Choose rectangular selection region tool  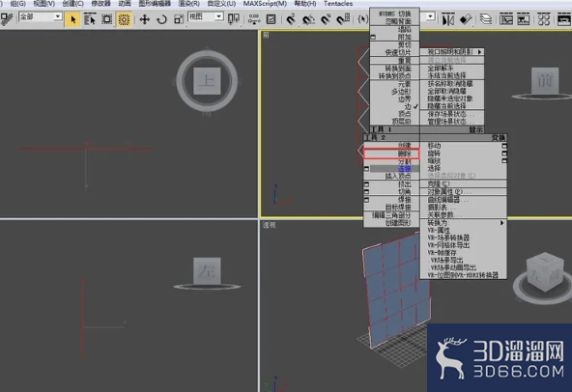[x=107, y=19]
